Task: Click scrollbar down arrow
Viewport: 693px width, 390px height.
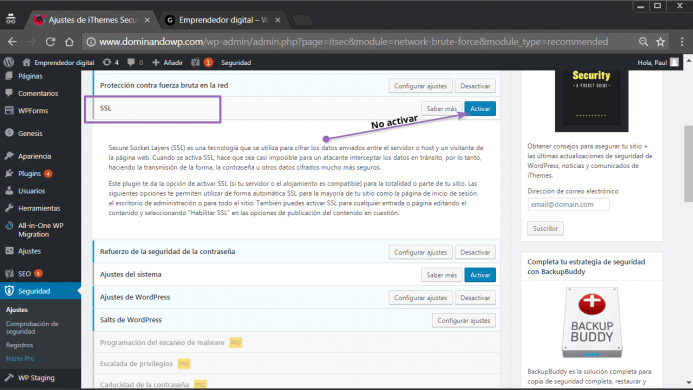Action: pyautogui.click(x=689, y=383)
